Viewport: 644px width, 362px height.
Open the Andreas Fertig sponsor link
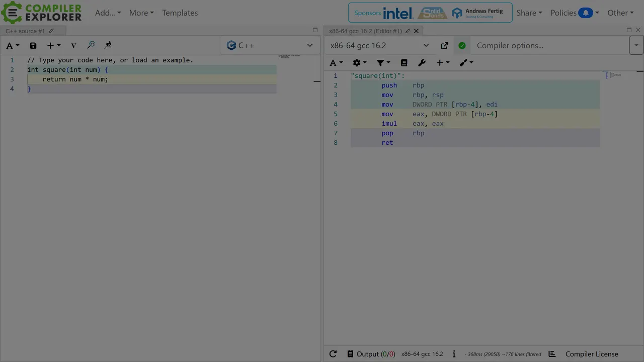pyautogui.click(x=477, y=13)
